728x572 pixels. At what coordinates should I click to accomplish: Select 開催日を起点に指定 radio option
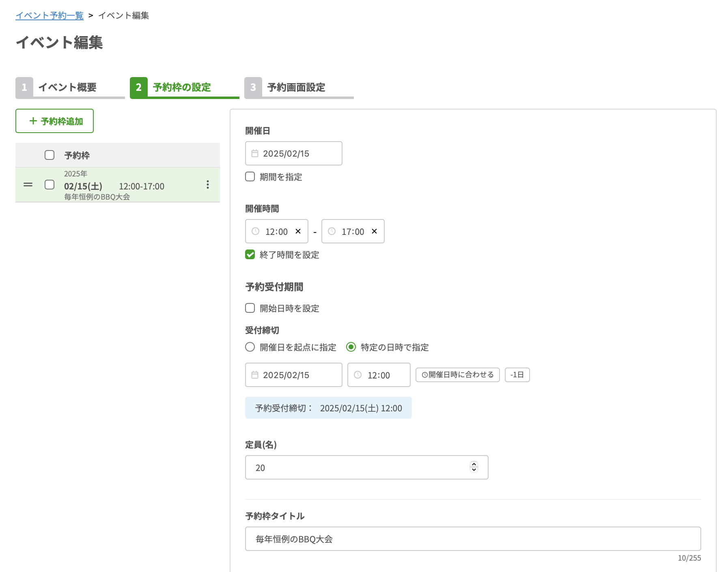250,347
